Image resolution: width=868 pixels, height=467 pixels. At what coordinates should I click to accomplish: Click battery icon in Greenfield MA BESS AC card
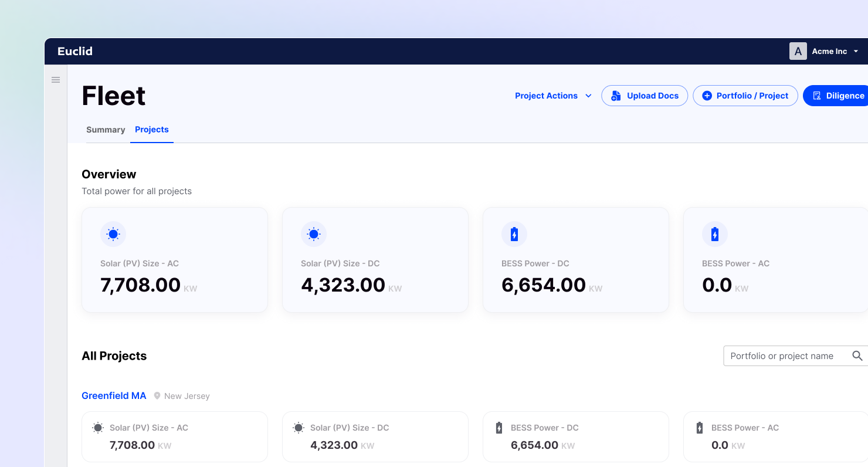tap(700, 428)
